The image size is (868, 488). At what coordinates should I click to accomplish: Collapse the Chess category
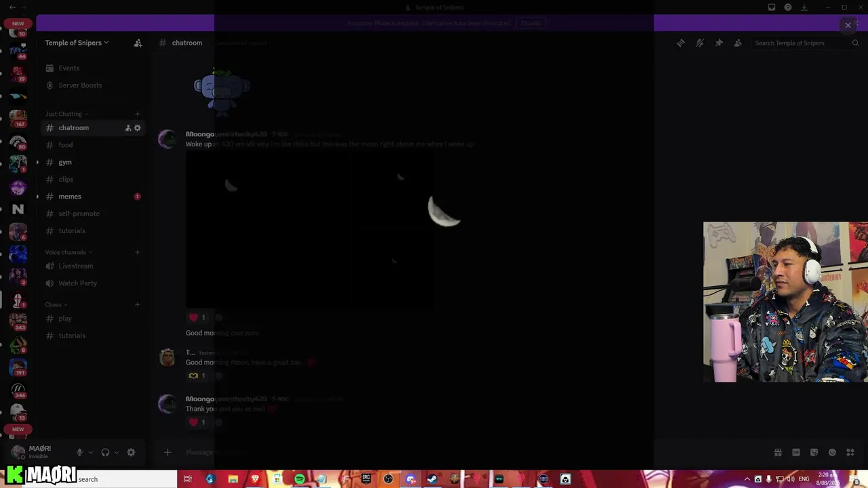56,305
